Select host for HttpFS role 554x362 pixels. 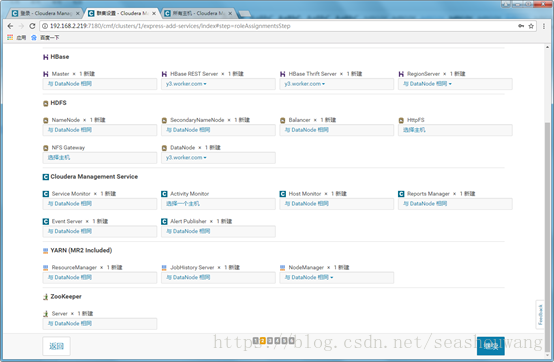(455, 130)
